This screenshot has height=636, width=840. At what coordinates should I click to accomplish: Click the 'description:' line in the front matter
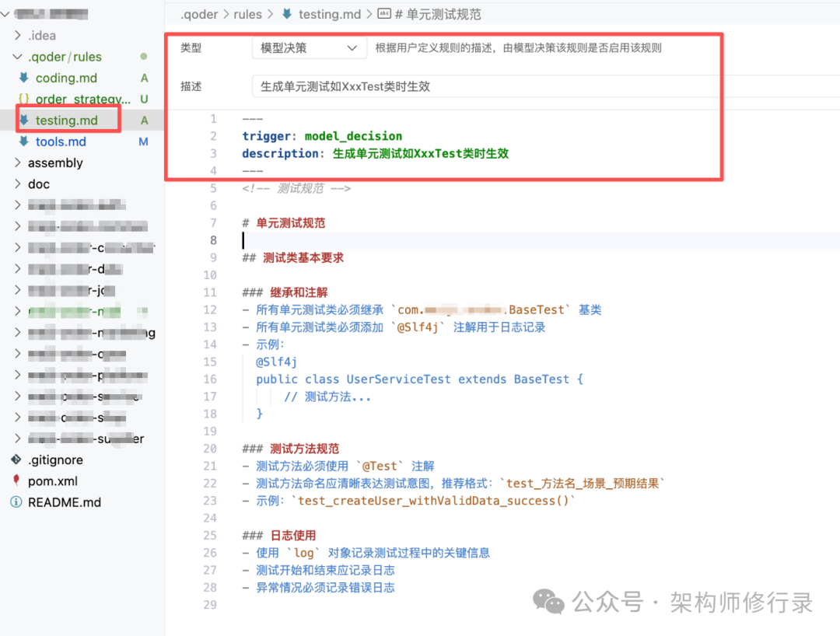[x=375, y=154]
